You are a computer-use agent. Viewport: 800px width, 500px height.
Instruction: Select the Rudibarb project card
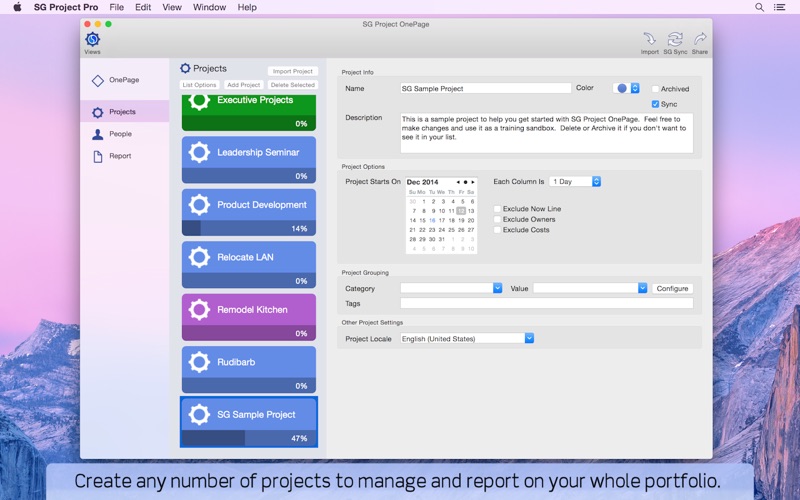(249, 370)
